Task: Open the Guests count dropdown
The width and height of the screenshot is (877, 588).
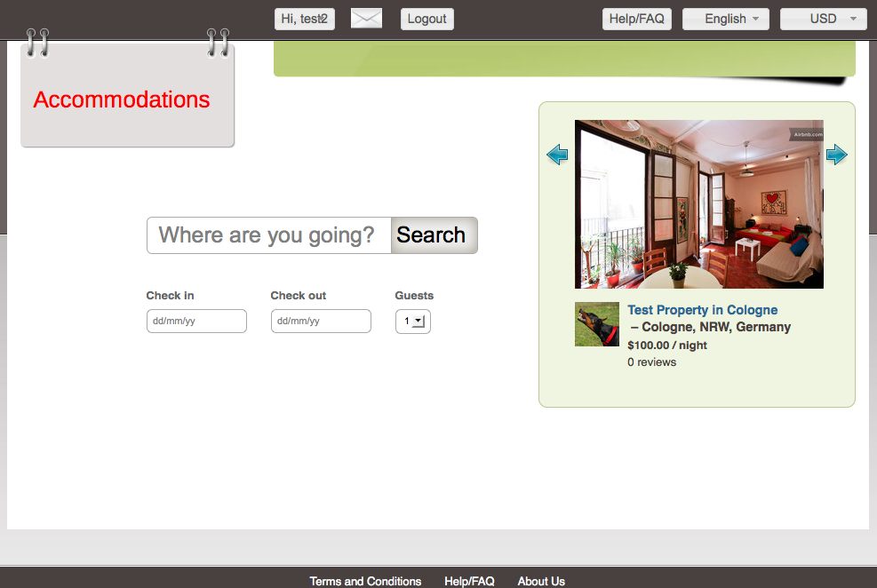Action: [x=413, y=322]
